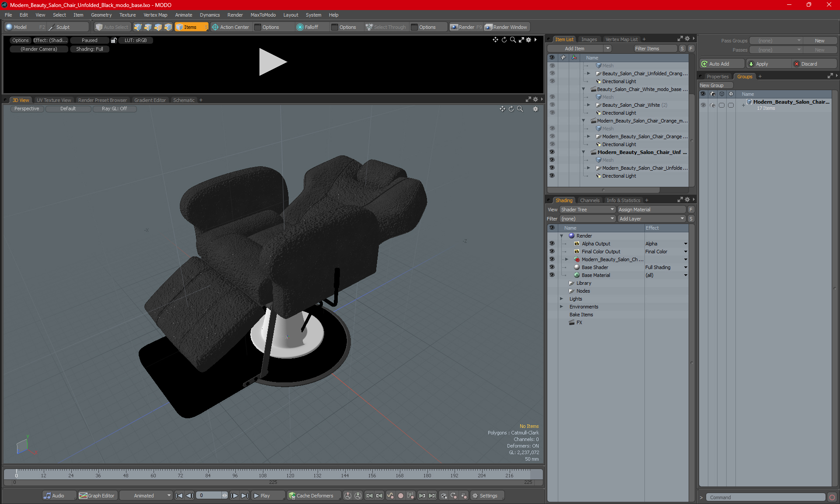
Task: Unlock the render preview lock icon
Action: [x=114, y=40]
